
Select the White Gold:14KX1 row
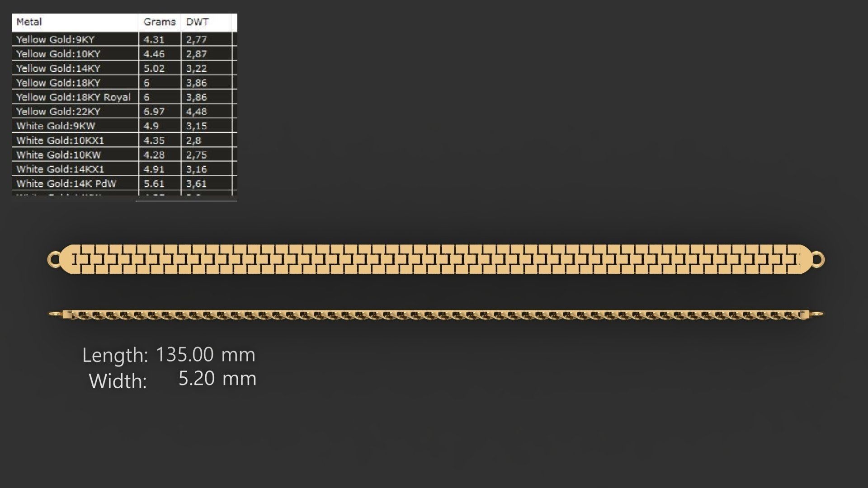(61, 169)
